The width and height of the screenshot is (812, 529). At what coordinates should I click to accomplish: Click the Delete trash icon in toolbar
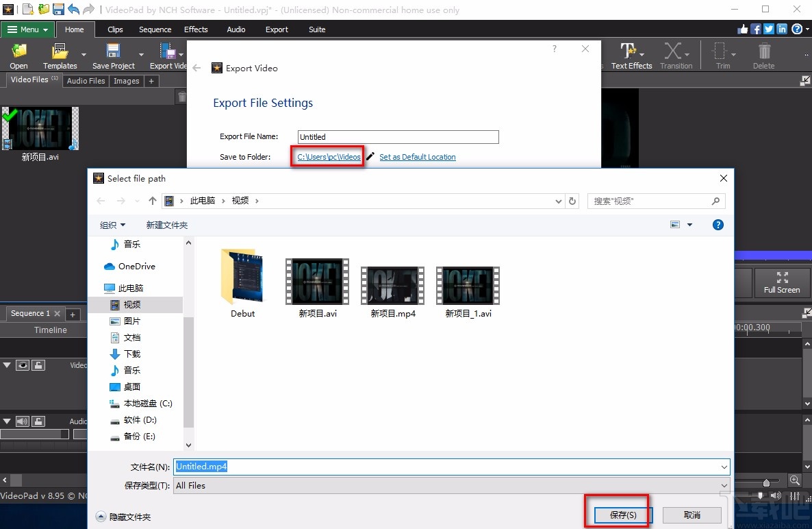pyautogui.click(x=764, y=51)
